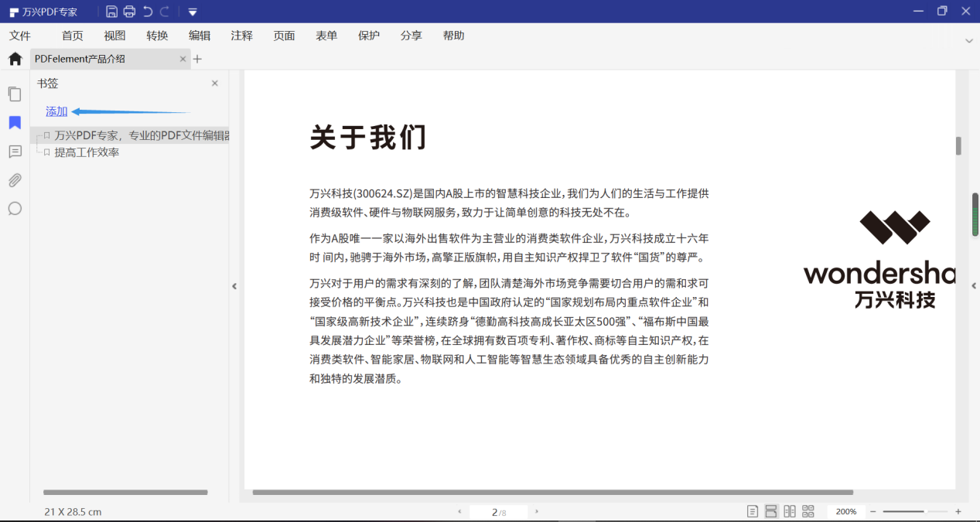Open the quick access customize dropdown
The width and height of the screenshot is (980, 522).
point(193,12)
